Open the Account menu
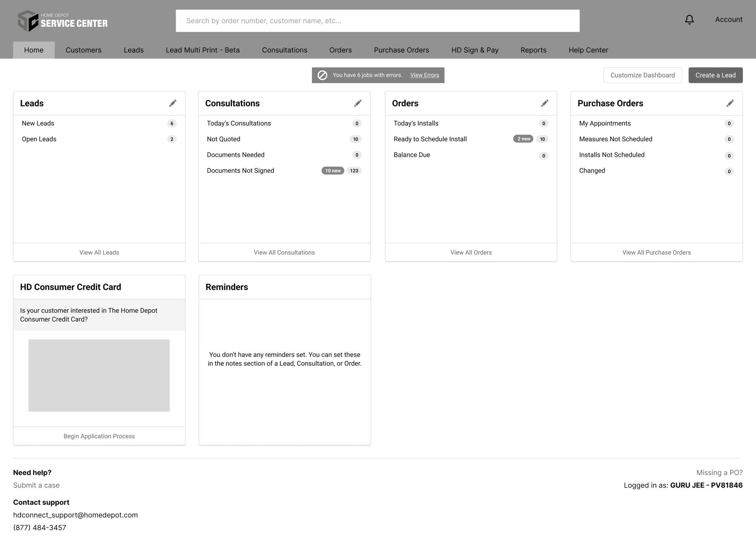 (729, 20)
